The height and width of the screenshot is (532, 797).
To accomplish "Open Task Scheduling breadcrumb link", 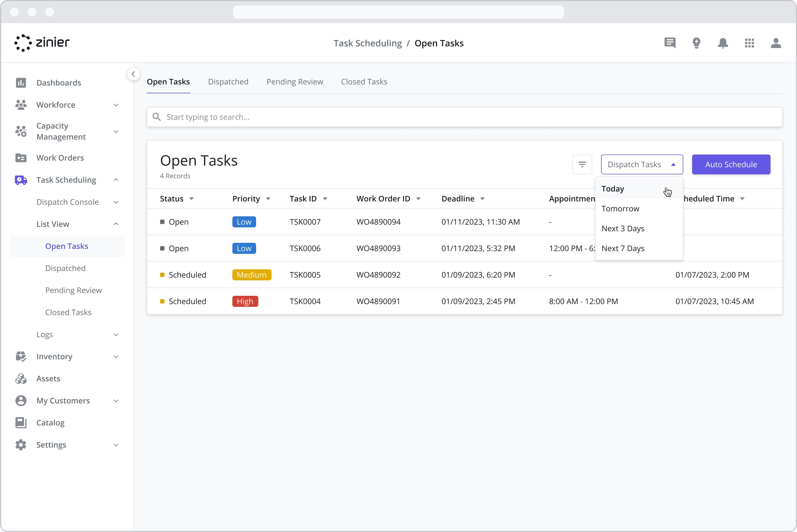I will (368, 43).
